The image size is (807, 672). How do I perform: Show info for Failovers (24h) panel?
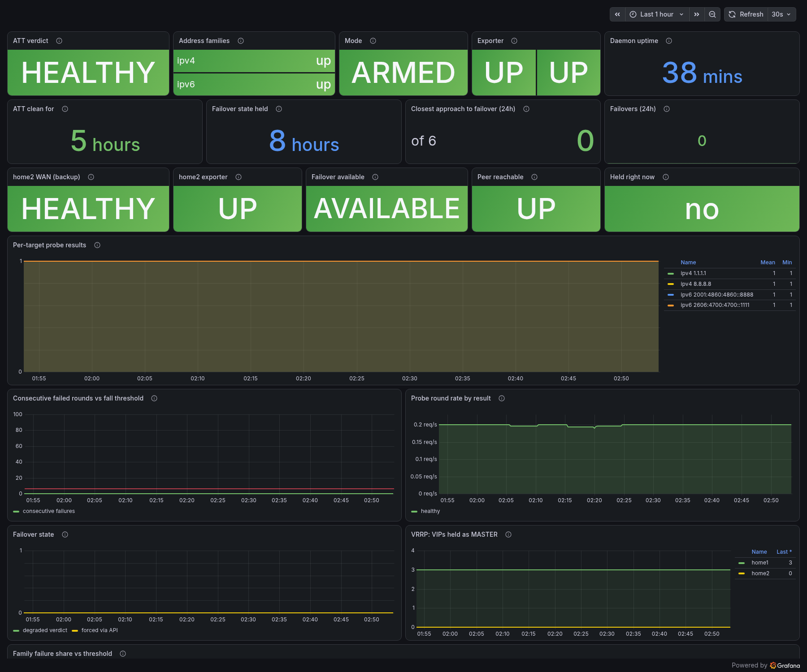click(x=667, y=109)
